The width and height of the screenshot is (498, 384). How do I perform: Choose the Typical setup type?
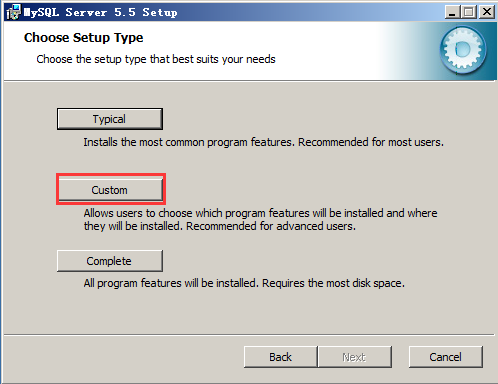coord(110,119)
